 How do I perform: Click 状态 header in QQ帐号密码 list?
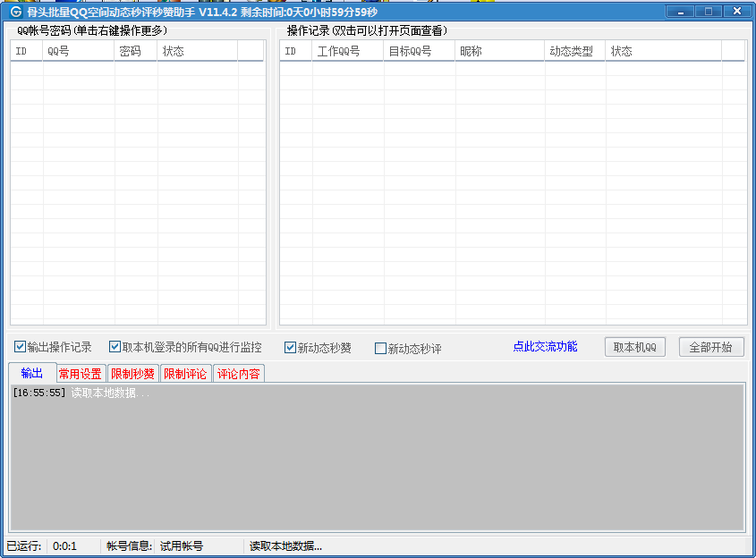point(198,51)
